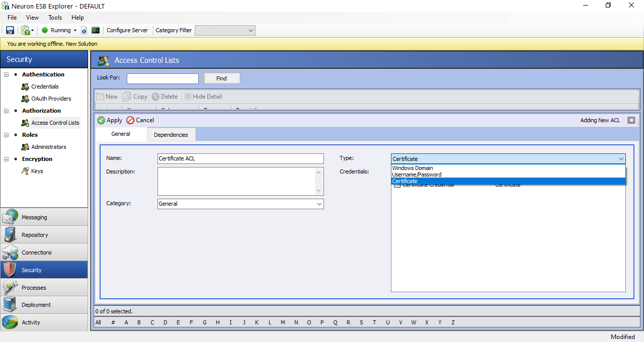
Task: Select Encryption heading in Security tree
Action: [37, 159]
